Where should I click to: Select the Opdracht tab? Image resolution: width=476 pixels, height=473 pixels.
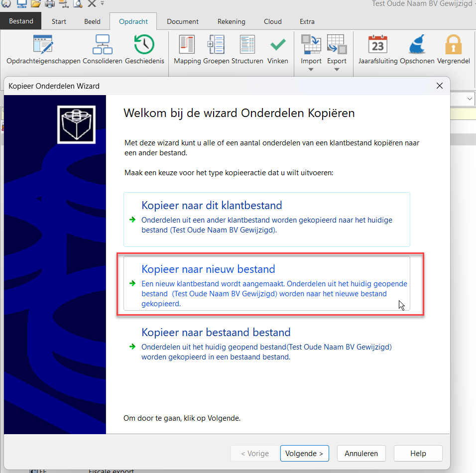(x=133, y=21)
